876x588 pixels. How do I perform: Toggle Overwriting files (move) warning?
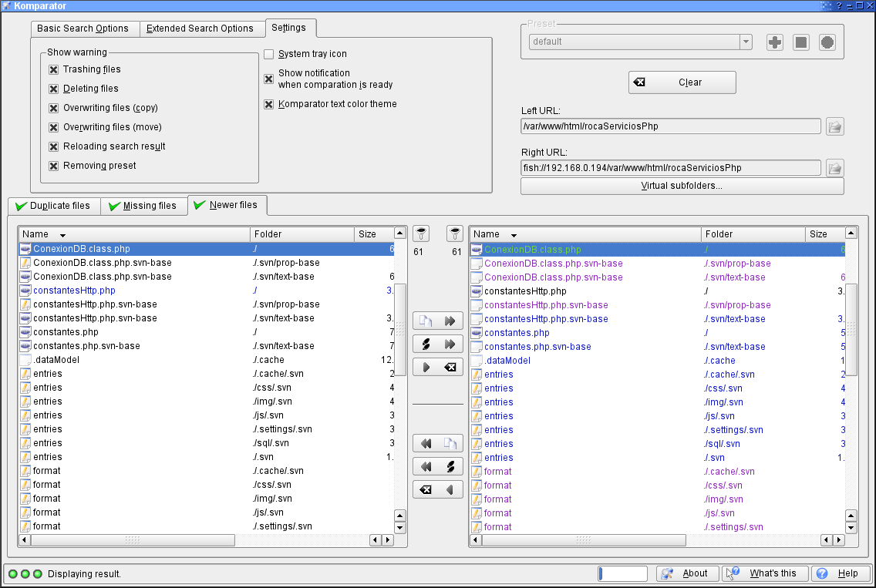(x=54, y=127)
